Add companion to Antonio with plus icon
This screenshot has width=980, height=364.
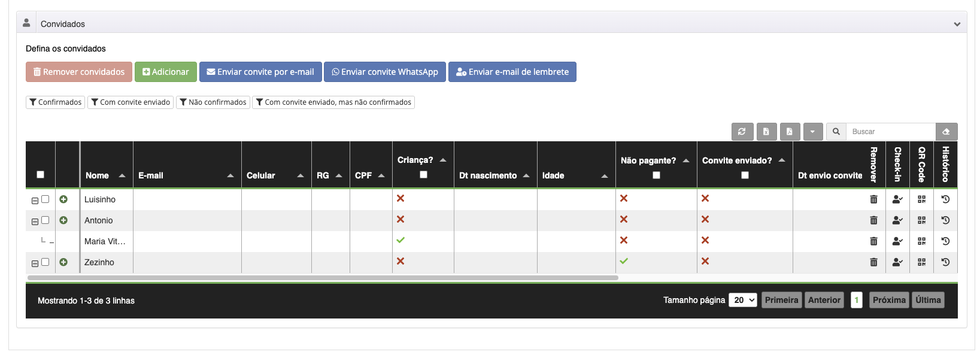pyautogui.click(x=63, y=220)
